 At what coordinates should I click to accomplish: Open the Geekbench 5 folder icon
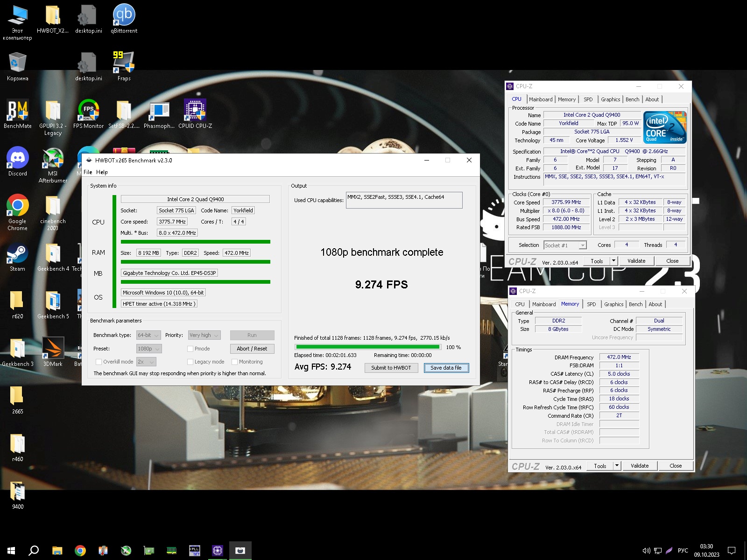coord(53,305)
